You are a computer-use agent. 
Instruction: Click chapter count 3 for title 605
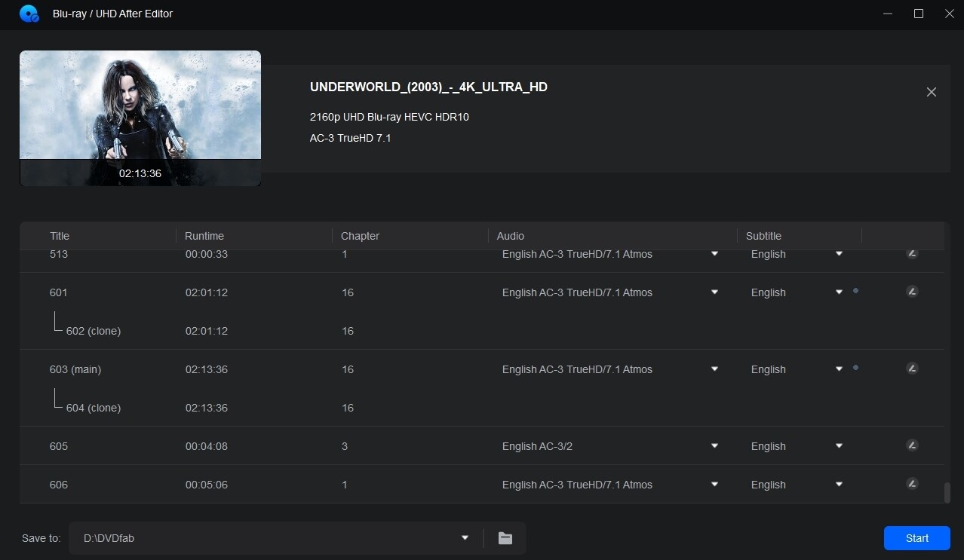345,446
